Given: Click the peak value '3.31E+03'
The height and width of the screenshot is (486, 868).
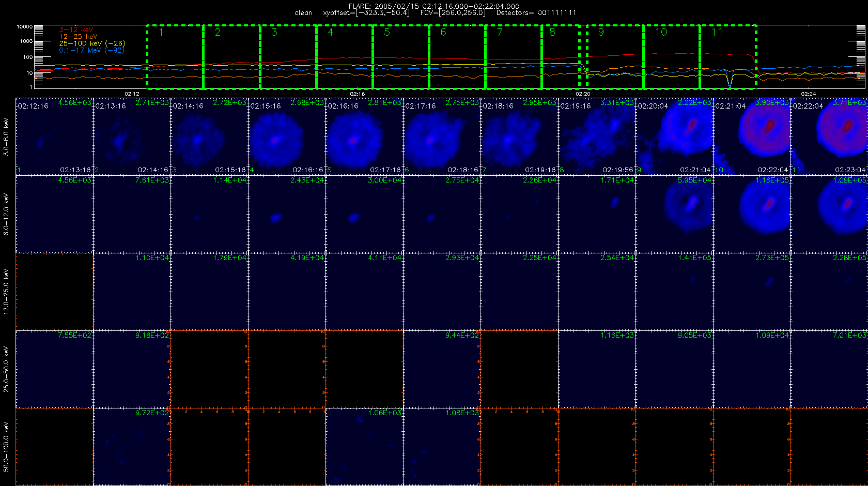Looking at the screenshot, I should tap(617, 103).
